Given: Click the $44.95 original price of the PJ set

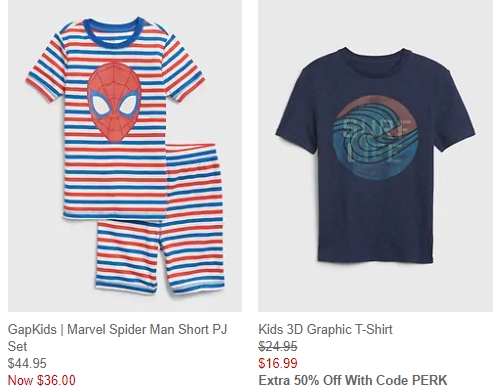Looking at the screenshot, I should coord(27,363).
